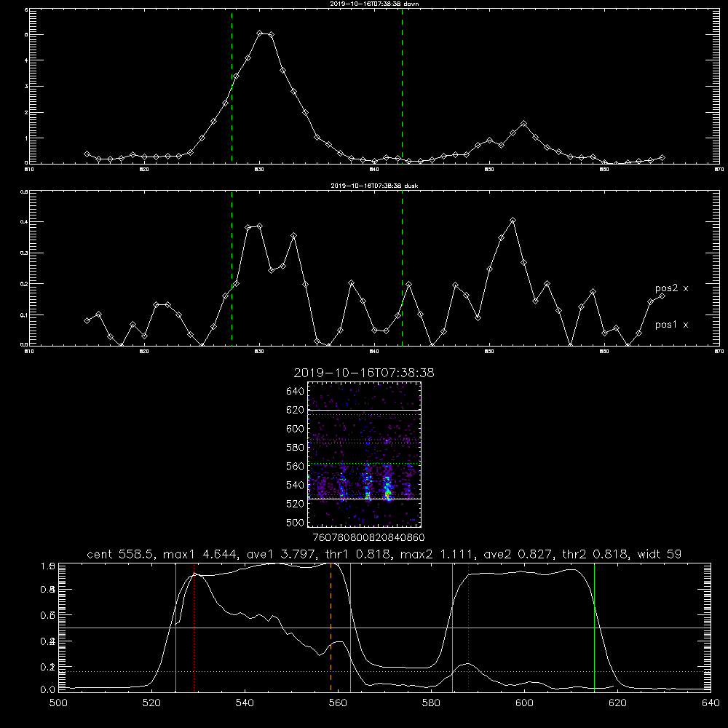Click the '0.0' y-axis label of bottom plot
728x728 pixels.
click(x=48, y=690)
